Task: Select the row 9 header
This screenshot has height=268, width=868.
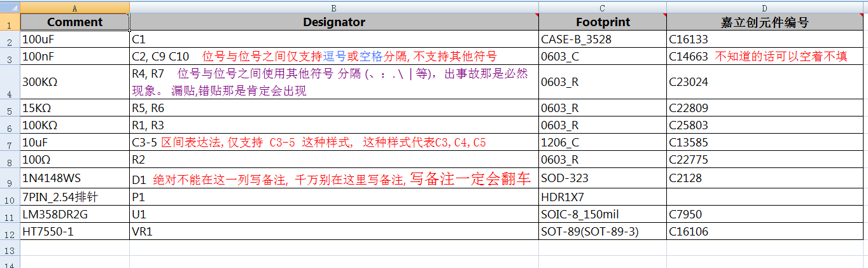Action: [10, 178]
